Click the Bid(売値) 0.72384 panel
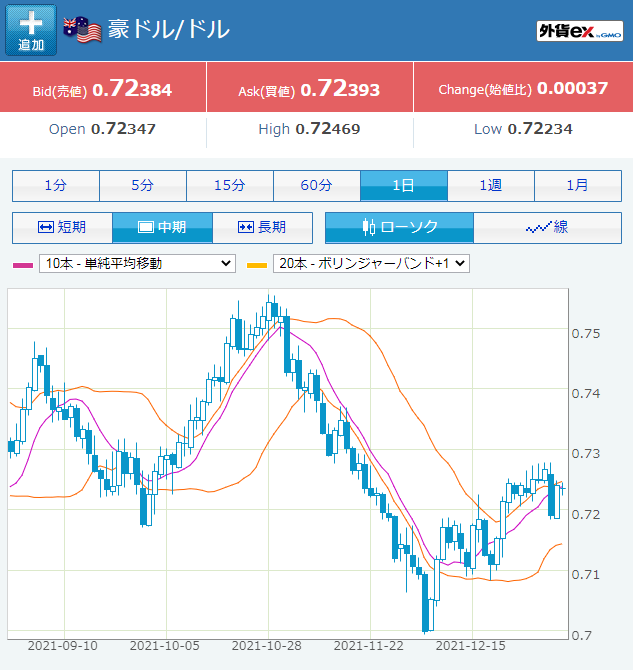 tap(103, 88)
